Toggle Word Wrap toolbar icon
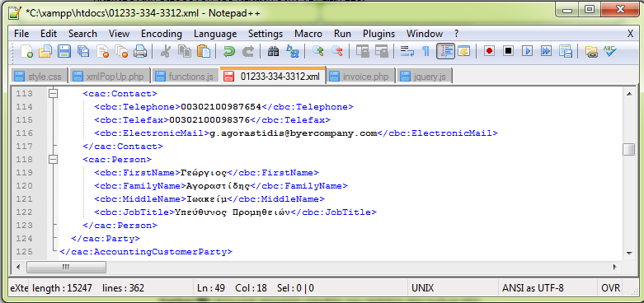This screenshot has width=644, height=303. pos(407,51)
